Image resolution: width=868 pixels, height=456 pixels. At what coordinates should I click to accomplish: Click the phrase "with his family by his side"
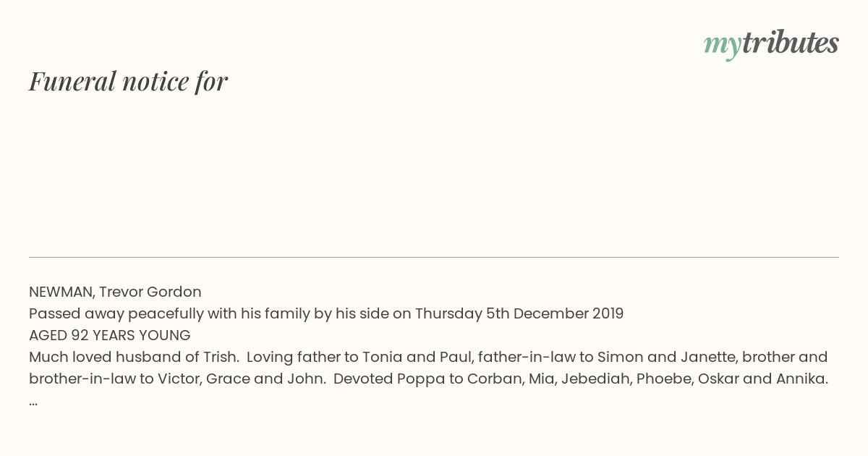(x=292, y=313)
